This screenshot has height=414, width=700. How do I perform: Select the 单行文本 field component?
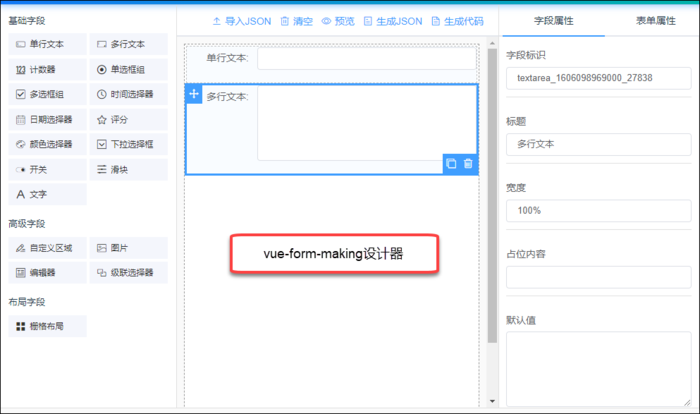coord(47,44)
